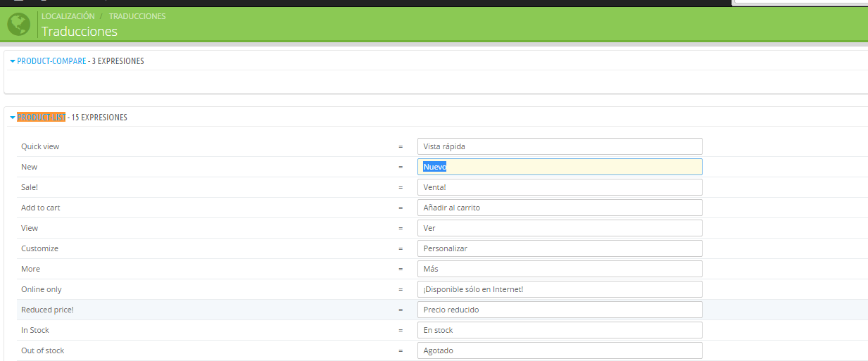Select the 'Ver' translation field
Image resolution: width=868 pixels, height=361 pixels.
[x=560, y=228]
